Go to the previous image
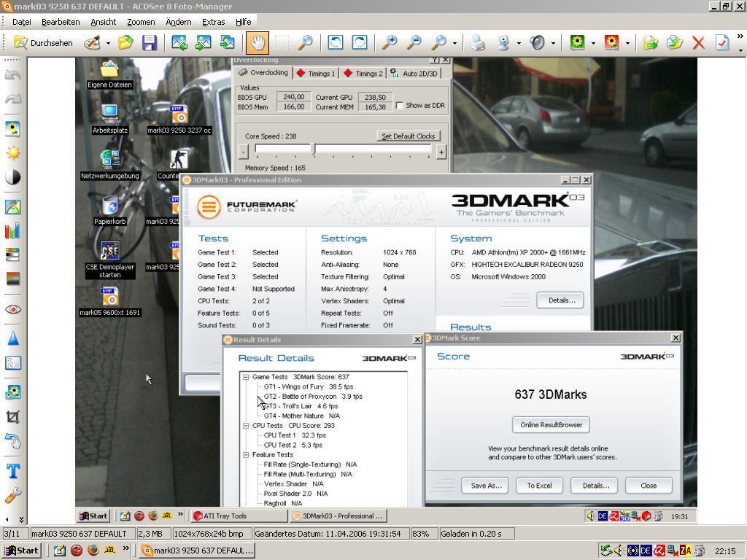This screenshot has width=747, height=560. coord(179,43)
